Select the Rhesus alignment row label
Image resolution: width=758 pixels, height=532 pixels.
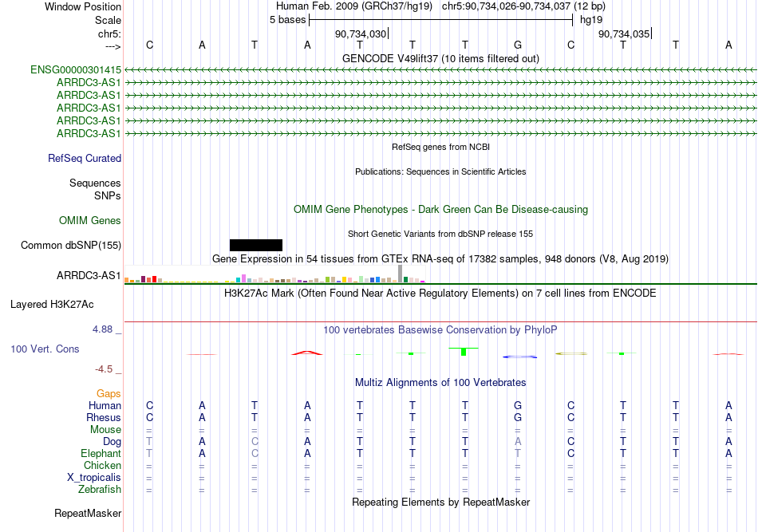click(104, 417)
